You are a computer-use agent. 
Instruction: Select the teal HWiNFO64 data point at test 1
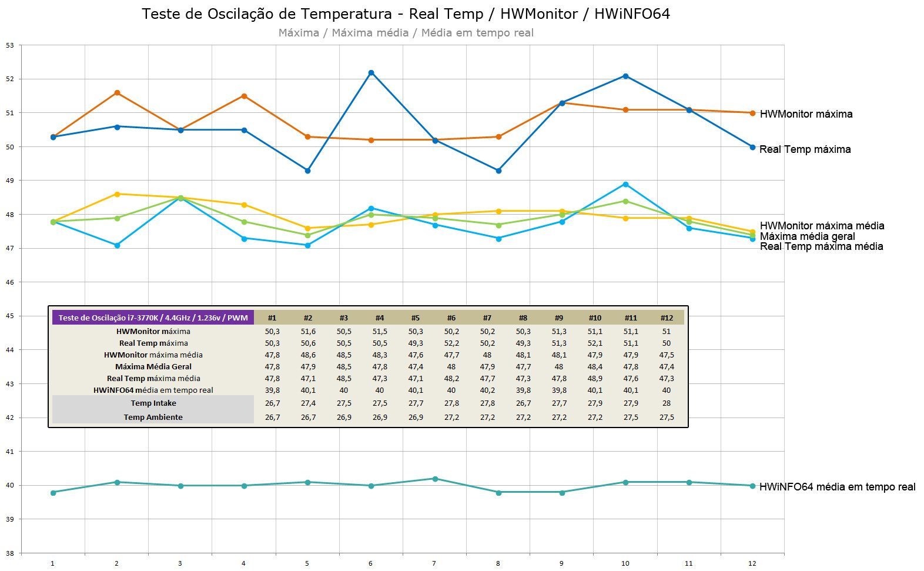tap(53, 492)
